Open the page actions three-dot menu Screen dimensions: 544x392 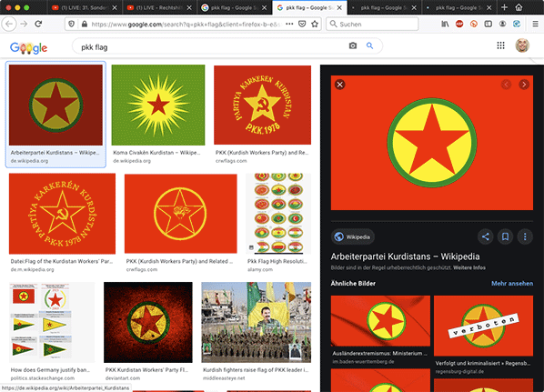click(x=289, y=24)
